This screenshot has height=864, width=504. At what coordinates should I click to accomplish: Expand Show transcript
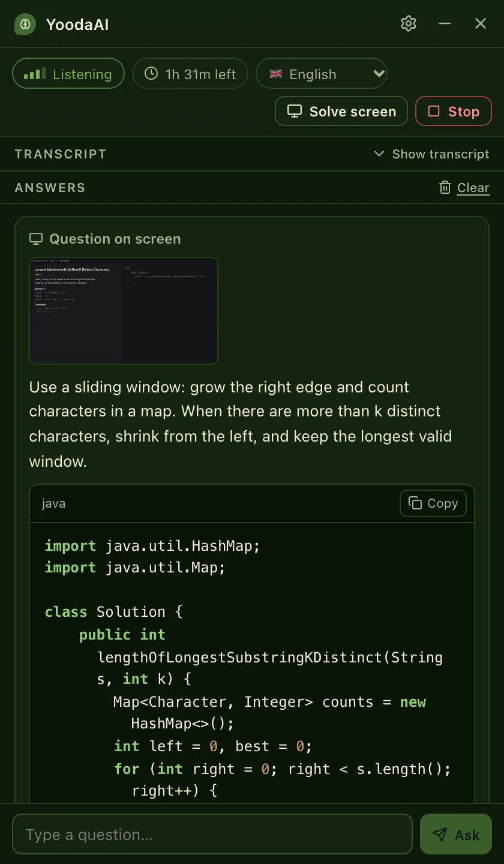[431, 154]
